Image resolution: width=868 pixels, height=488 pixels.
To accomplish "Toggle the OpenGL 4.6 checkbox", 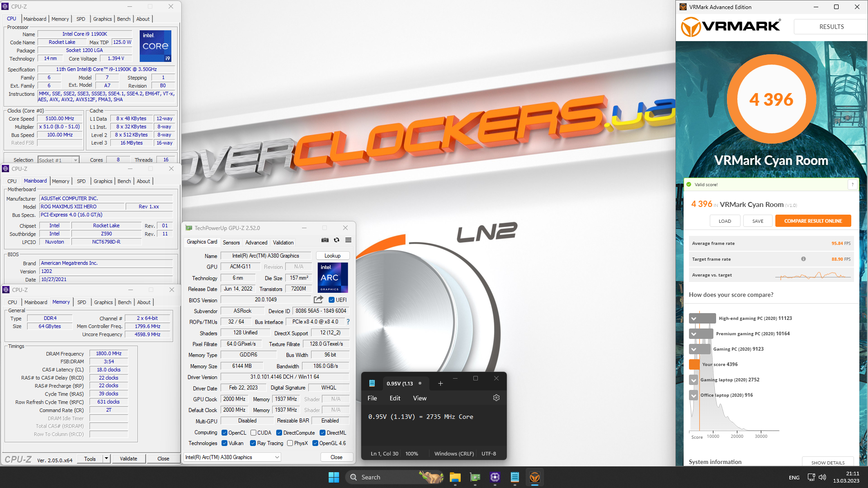I will pyautogui.click(x=315, y=443).
